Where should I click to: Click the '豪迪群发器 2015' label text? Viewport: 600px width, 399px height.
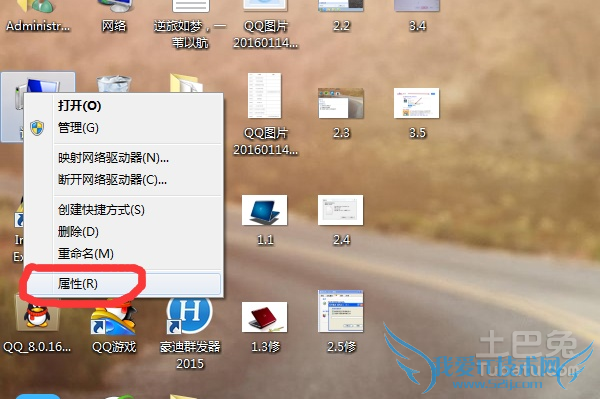190,355
